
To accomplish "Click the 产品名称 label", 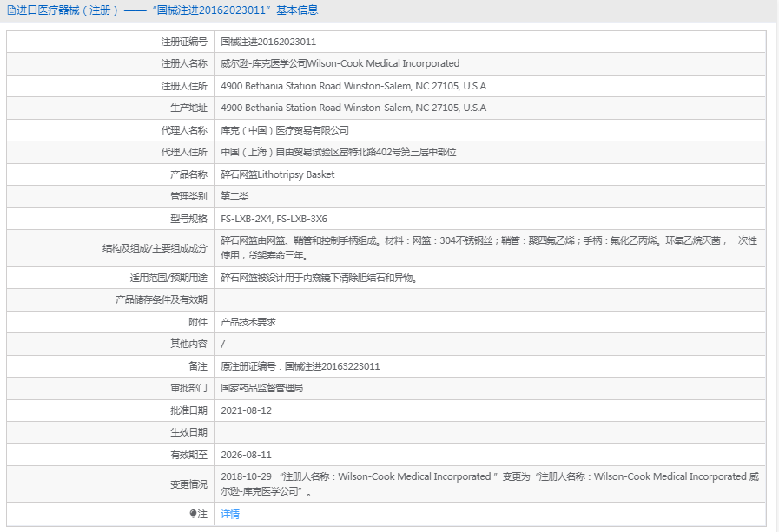I will tap(188, 174).
